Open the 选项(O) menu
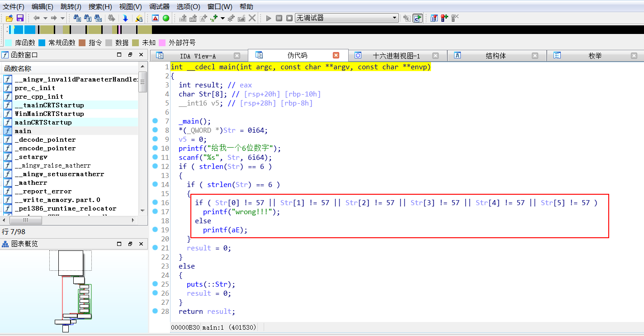This screenshot has height=336, width=644. (188, 6)
